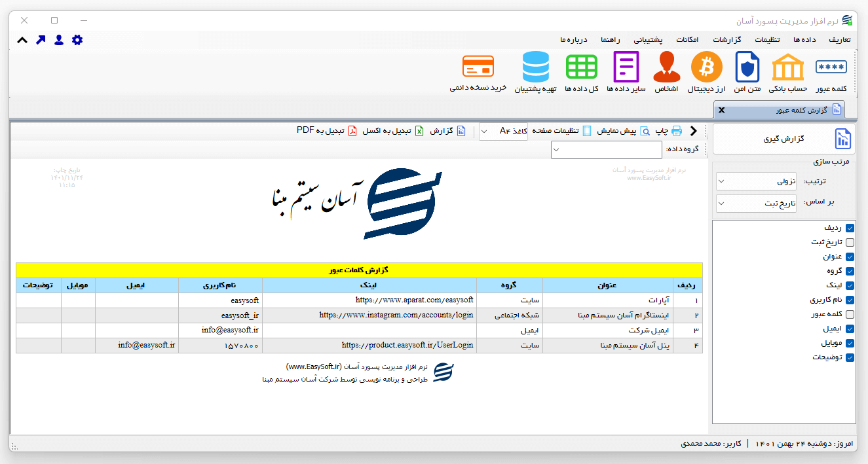The height and width of the screenshot is (464, 868).
Task: Click the تبدیل به PDF icon
Action: tap(352, 131)
